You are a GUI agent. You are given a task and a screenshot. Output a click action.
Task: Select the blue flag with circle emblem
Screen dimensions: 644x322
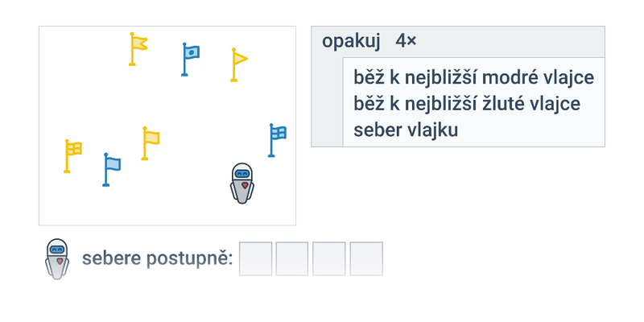[191, 60]
